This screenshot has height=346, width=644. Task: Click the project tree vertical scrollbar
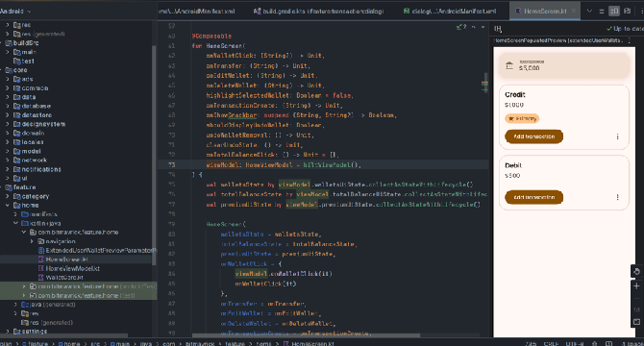(154, 156)
